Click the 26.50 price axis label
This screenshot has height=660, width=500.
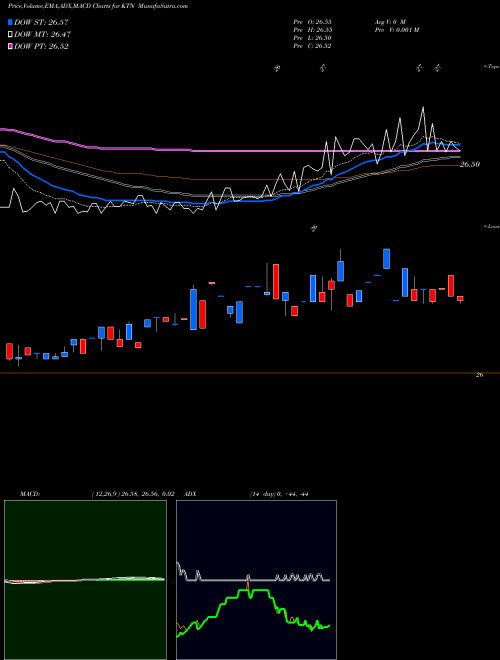coord(470,165)
